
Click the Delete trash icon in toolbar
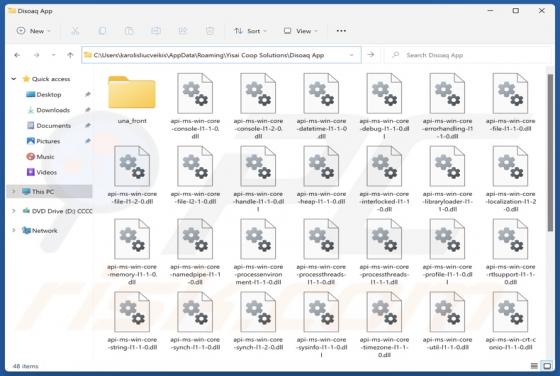pos(210,31)
